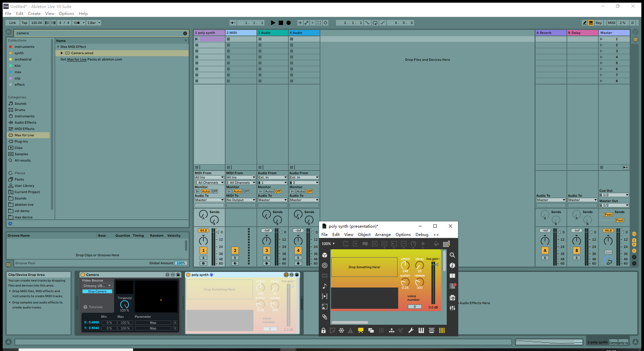The height and width of the screenshot is (351, 644).
Task: Open the Arrange menu in Max window
Action: (x=383, y=235)
